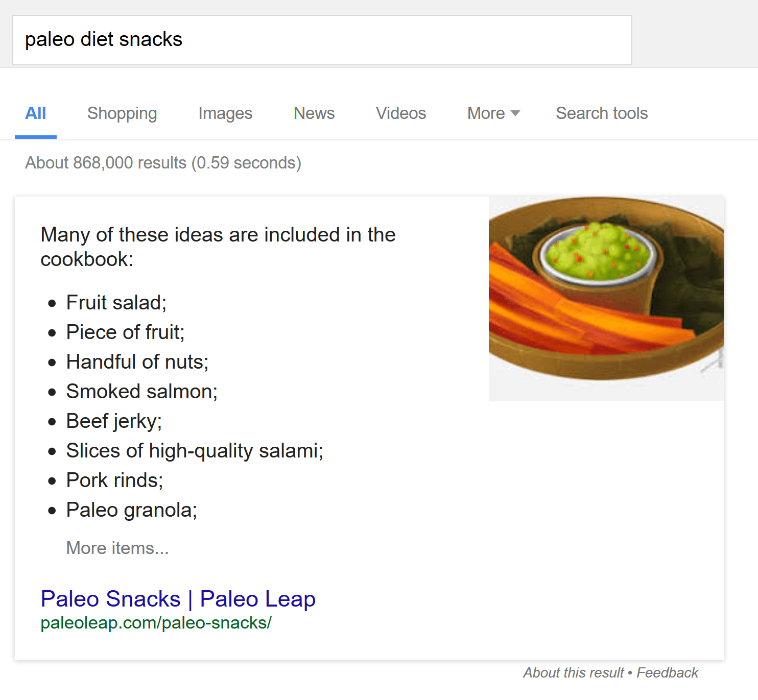Switch to the Shopping tab
Viewport: 758px width, 700px height.
click(122, 113)
